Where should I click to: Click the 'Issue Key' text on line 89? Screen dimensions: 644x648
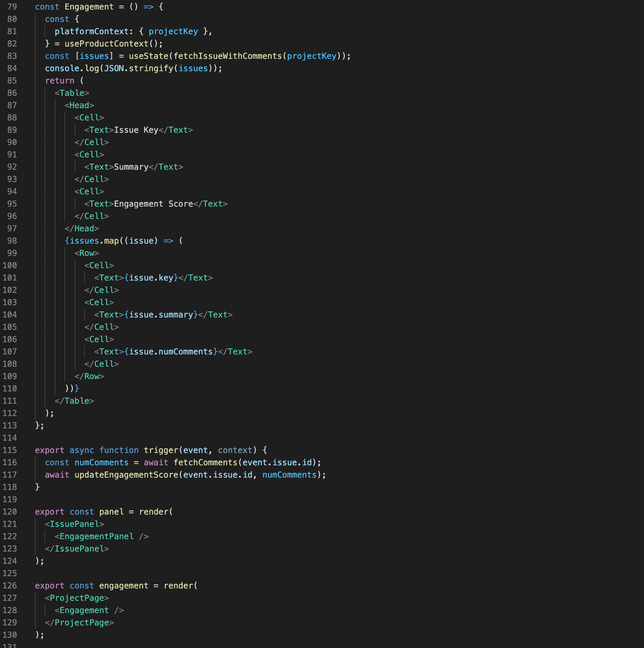pos(136,130)
